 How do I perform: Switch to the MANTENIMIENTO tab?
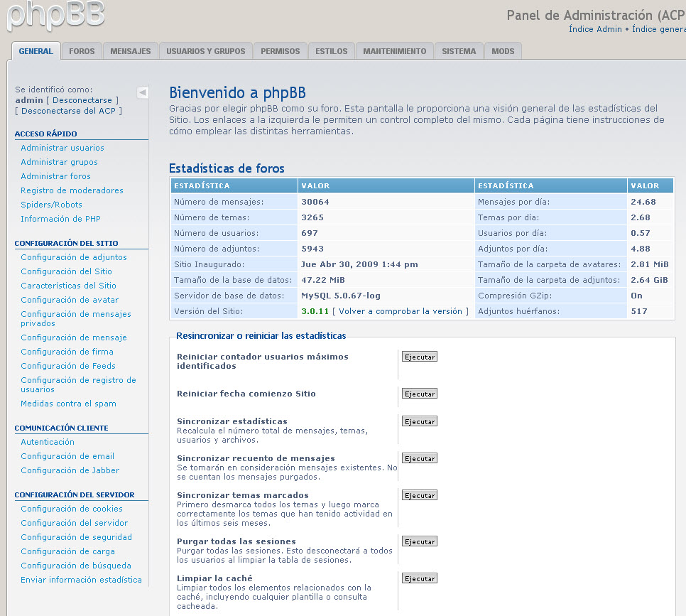click(396, 50)
